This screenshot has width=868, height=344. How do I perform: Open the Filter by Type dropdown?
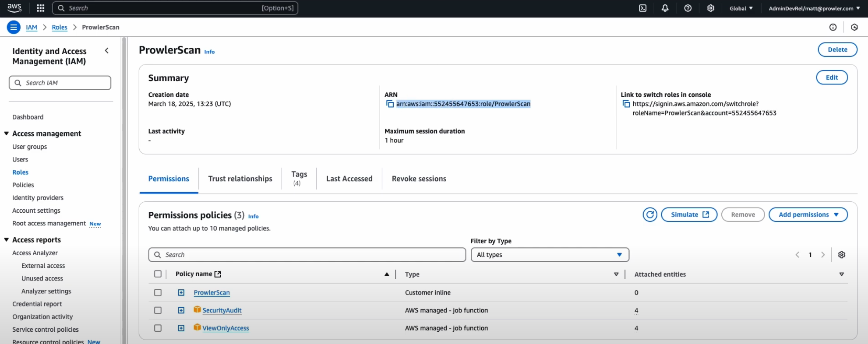click(x=550, y=255)
